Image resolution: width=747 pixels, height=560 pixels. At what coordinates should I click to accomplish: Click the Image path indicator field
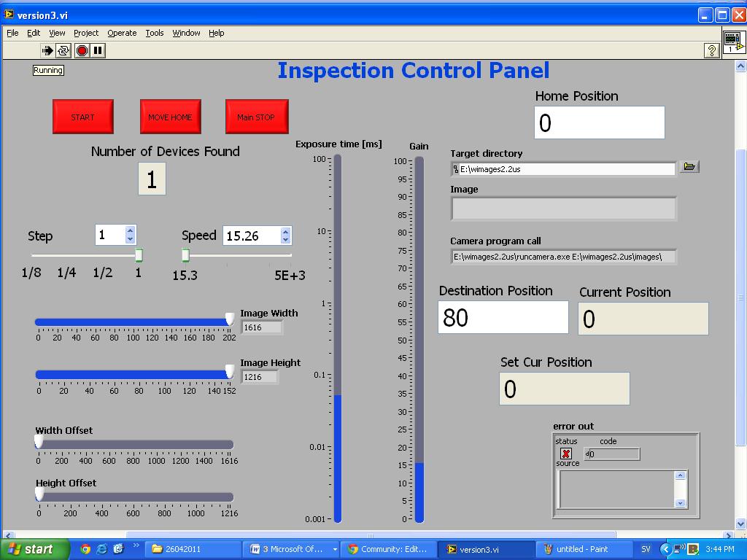point(564,209)
